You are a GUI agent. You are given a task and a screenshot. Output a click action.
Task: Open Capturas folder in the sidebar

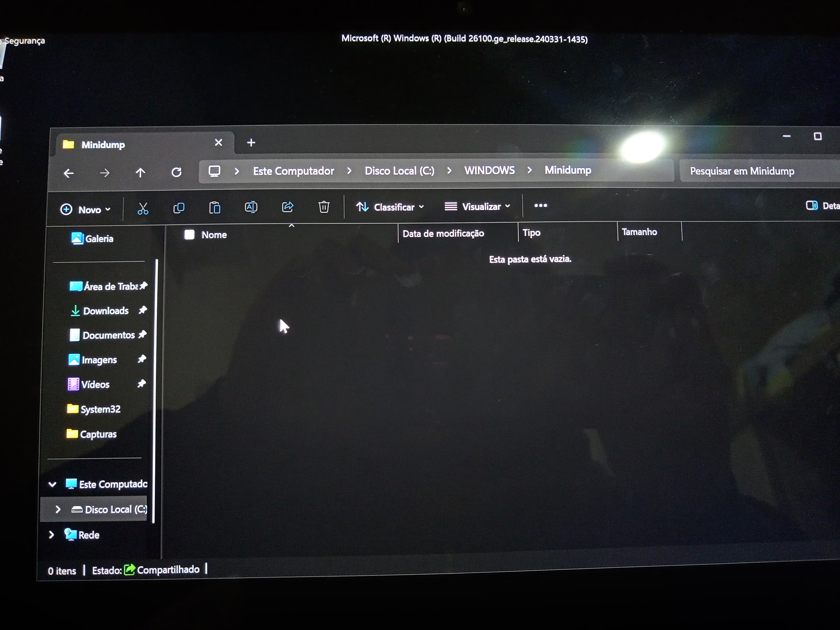coord(92,434)
